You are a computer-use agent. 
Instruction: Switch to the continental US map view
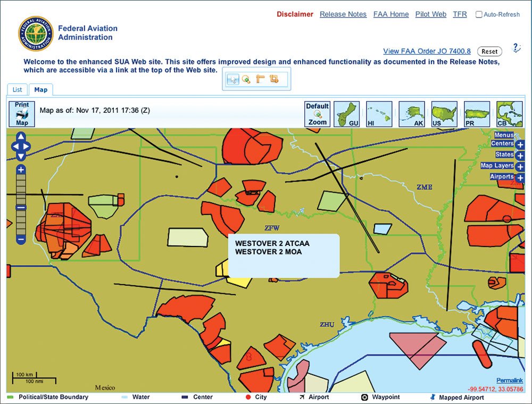coord(444,114)
